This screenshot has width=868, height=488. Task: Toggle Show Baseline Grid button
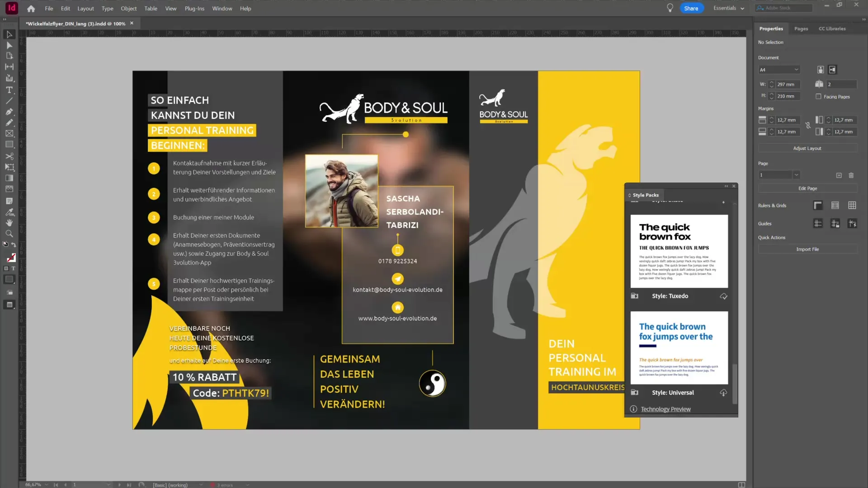click(x=835, y=206)
